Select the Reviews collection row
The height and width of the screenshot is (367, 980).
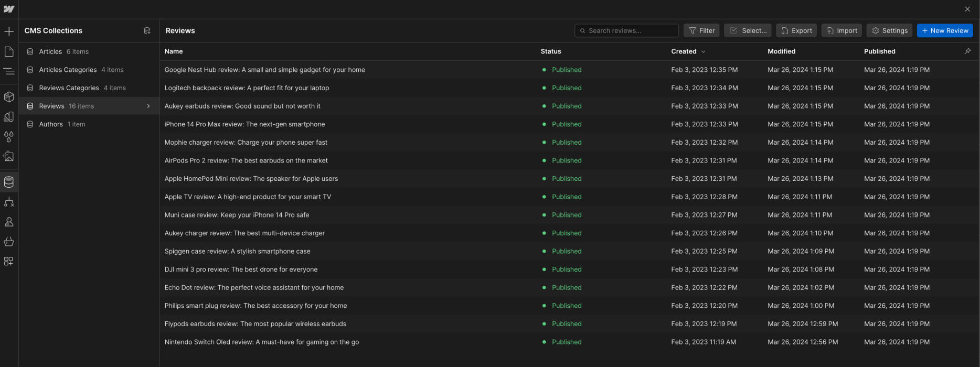[89, 106]
